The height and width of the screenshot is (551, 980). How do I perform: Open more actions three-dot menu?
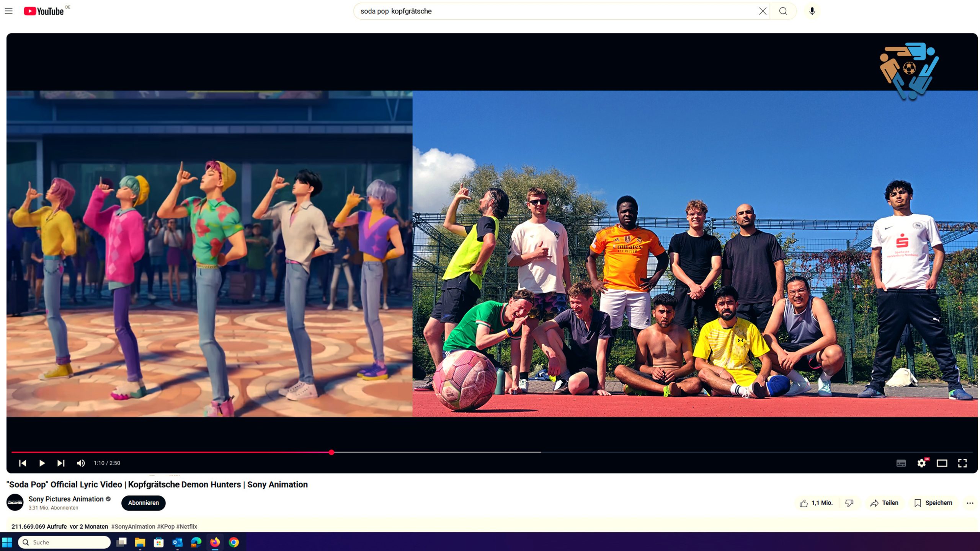point(970,503)
